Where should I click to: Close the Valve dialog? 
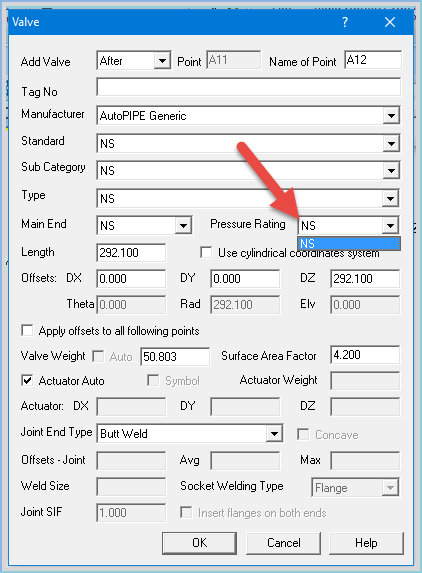pyautogui.click(x=390, y=22)
